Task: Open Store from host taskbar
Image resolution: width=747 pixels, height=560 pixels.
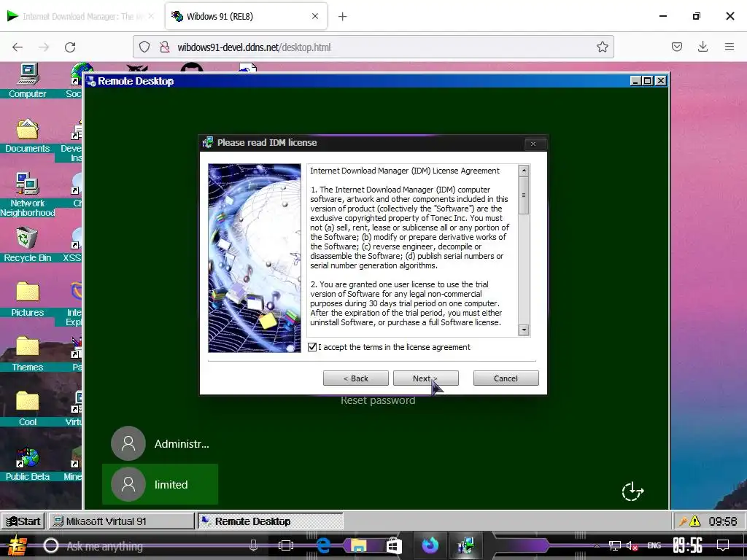Action: click(x=393, y=545)
